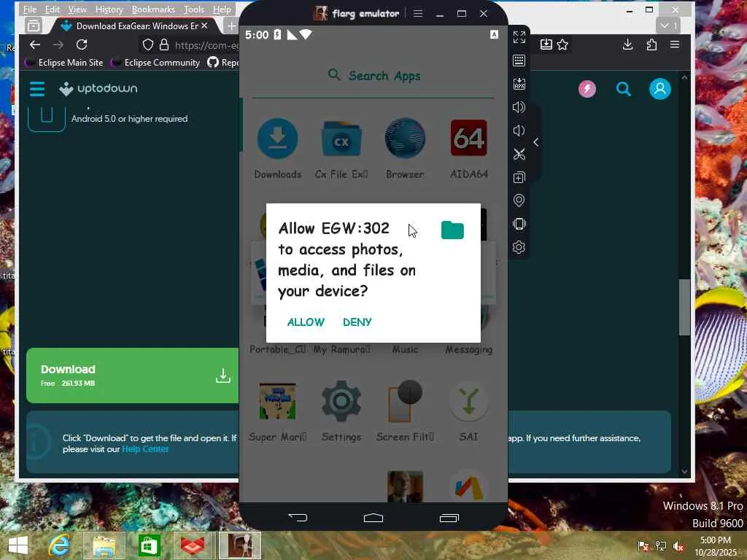Open browser File menu
The height and width of the screenshot is (560, 747).
click(x=29, y=9)
